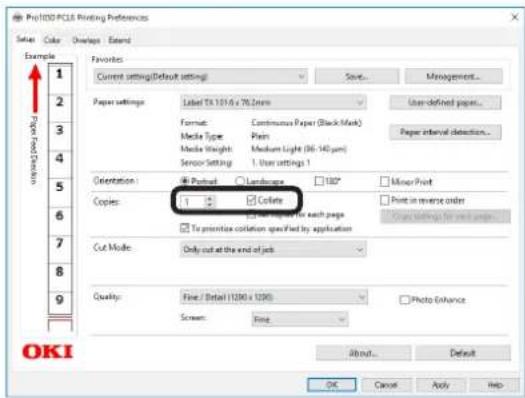The width and height of the screenshot is (525, 398).
Task: Enable Print in reverse order checkbox
Action: tap(385, 200)
